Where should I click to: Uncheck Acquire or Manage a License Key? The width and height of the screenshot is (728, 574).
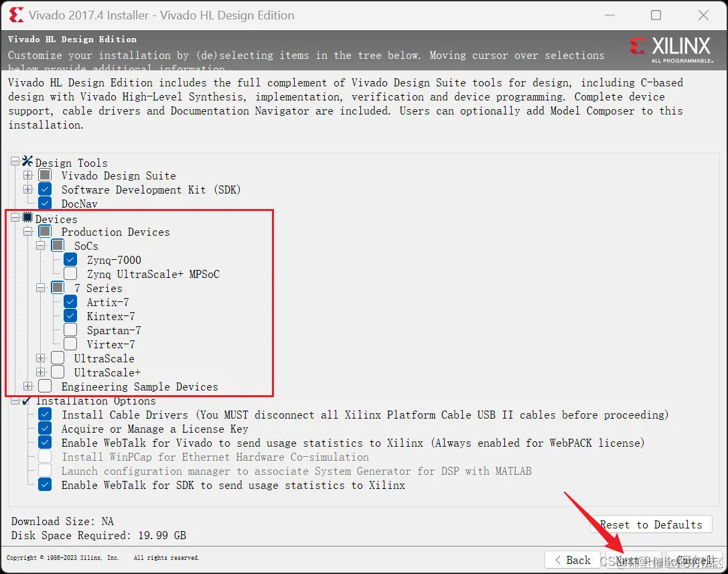45,428
